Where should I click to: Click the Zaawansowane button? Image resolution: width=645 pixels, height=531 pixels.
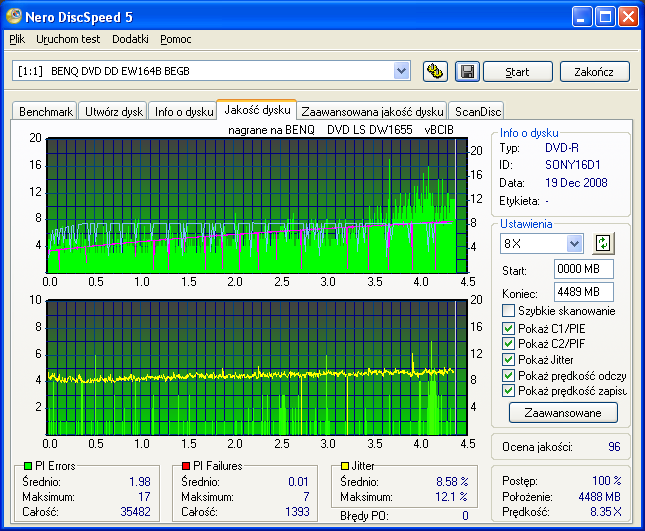click(563, 413)
